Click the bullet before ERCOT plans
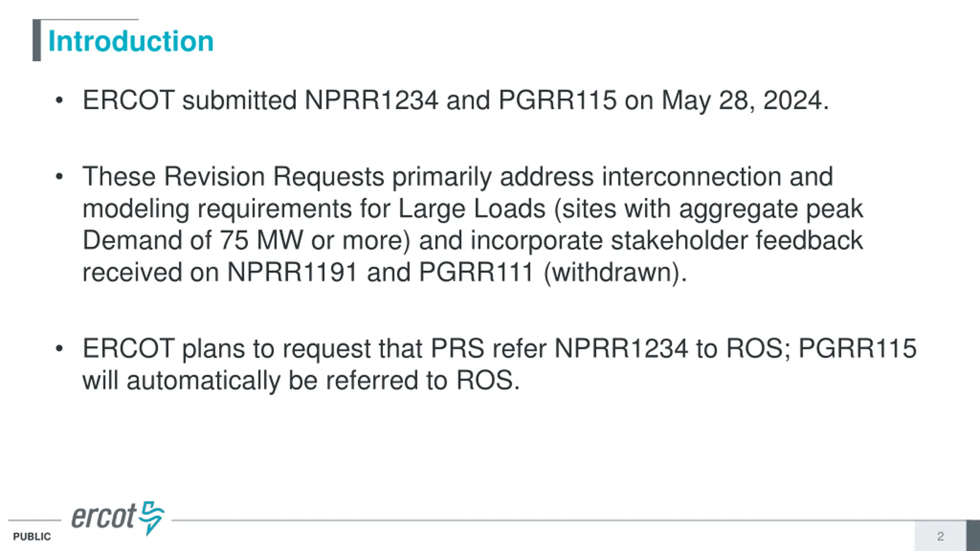This screenshot has height=551, width=980. tap(59, 349)
